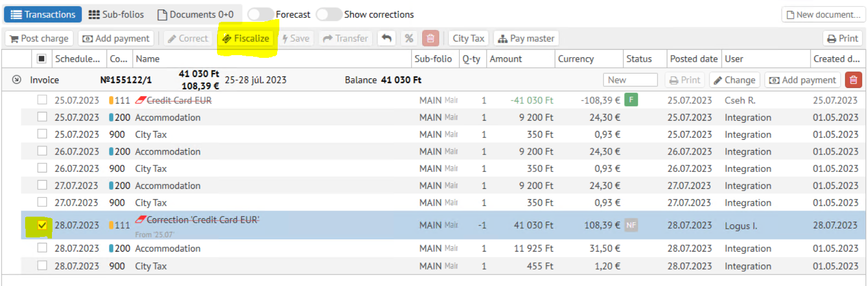This screenshot has width=868, height=286.
Task: Click the Fiscalize button
Action: click(246, 38)
